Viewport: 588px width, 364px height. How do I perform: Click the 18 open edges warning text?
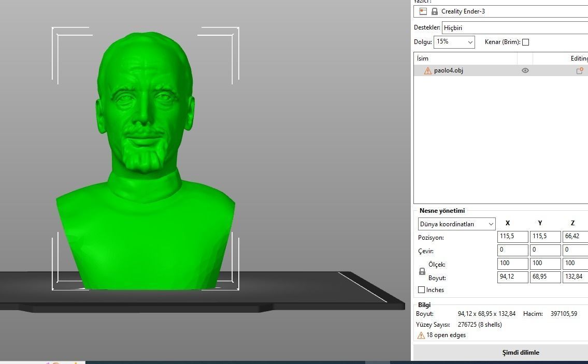click(446, 335)
